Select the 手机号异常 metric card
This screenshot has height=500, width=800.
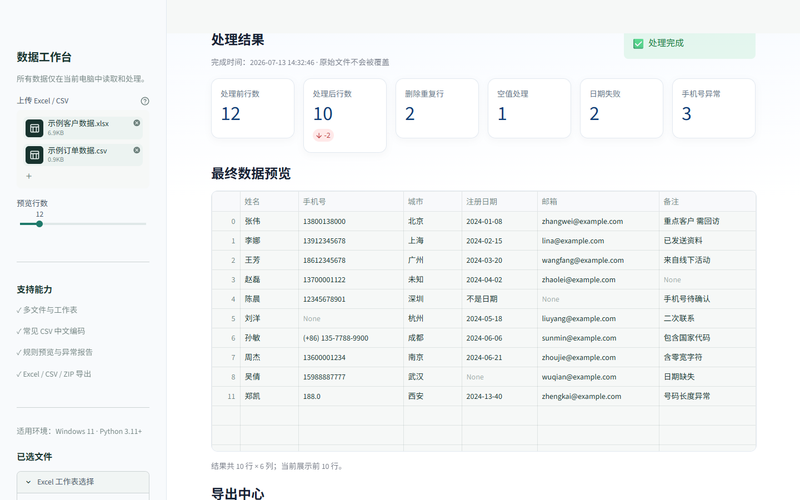[x=713, y=108]
